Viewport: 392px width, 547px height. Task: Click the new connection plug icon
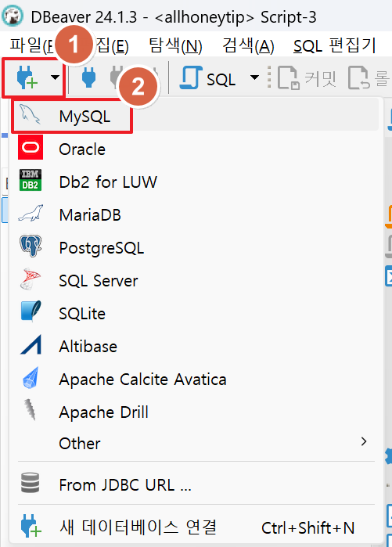(x=27, y=77)
